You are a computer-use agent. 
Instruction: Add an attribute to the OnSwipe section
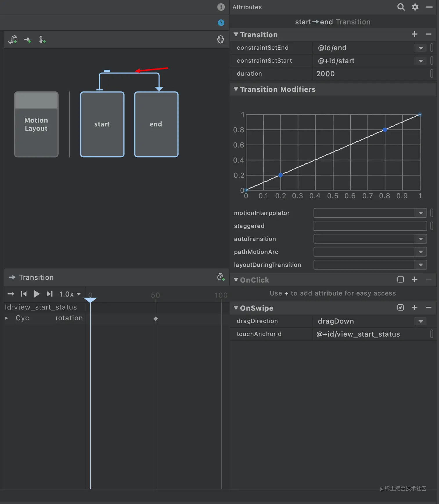415,308
